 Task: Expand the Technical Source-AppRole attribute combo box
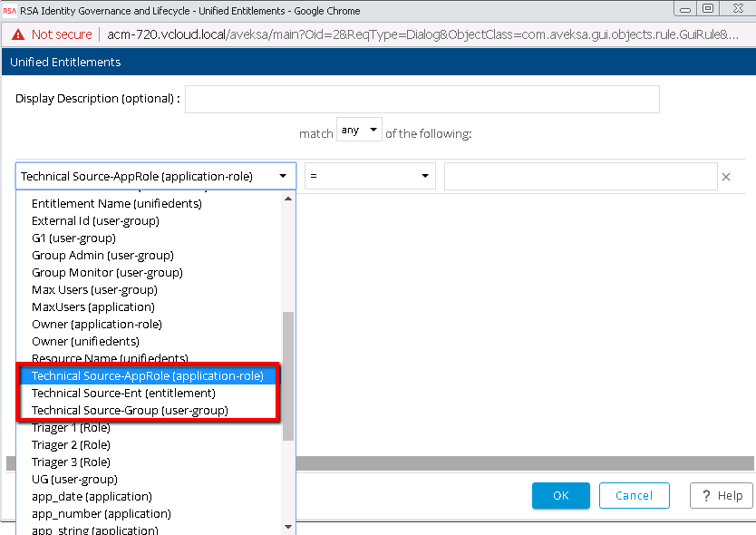pos(156,176)
